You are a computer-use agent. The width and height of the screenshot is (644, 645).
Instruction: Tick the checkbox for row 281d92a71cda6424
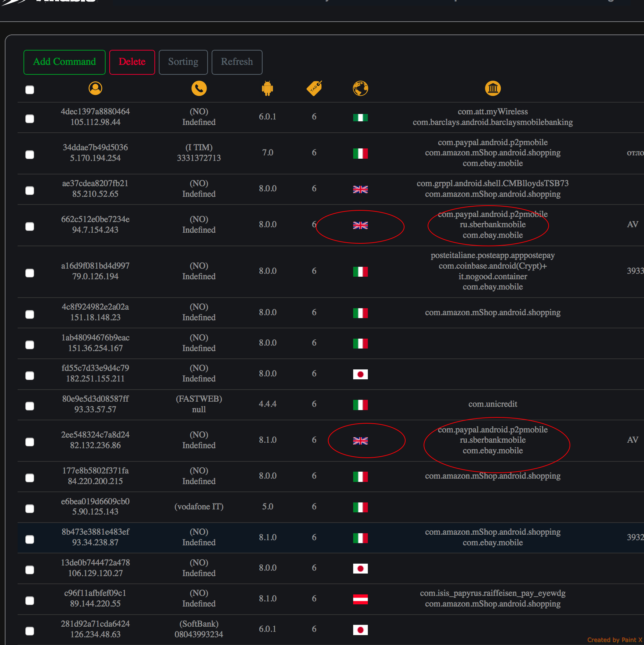30,631
